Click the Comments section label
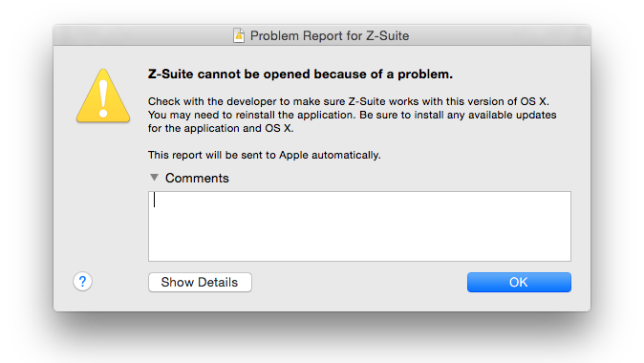644x363 pixels. [197, 178]
